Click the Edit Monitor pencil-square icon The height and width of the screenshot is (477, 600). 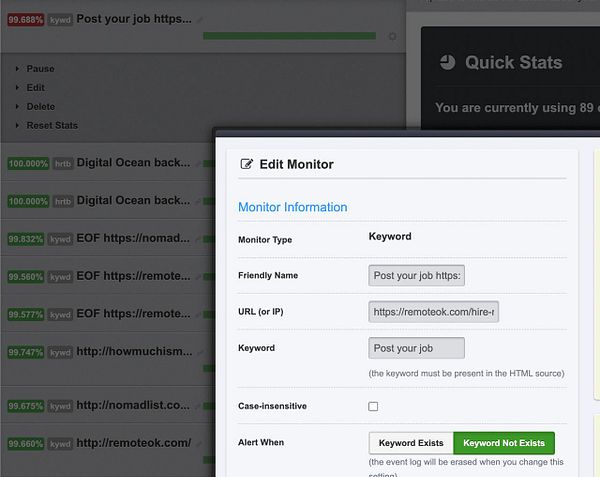point(246,164)
